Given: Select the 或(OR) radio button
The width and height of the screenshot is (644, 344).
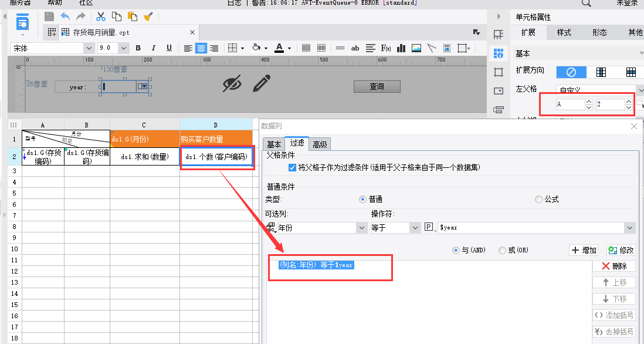Looking at the screenshot, I should click(x=502, y=250).
